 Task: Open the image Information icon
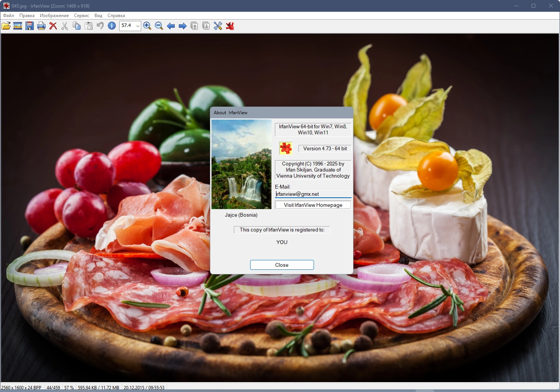(112, 26)
